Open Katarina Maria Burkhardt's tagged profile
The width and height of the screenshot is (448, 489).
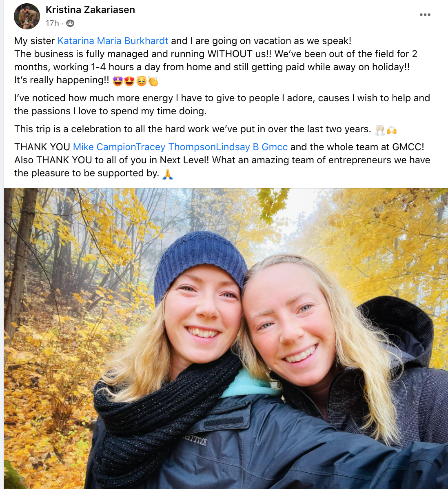pyautogui.click(x=113, y=41)
